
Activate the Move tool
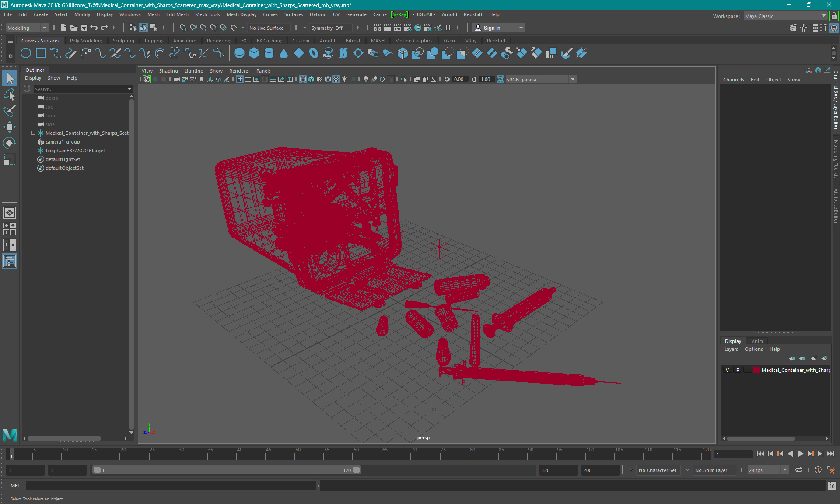[x=10, y=127]
